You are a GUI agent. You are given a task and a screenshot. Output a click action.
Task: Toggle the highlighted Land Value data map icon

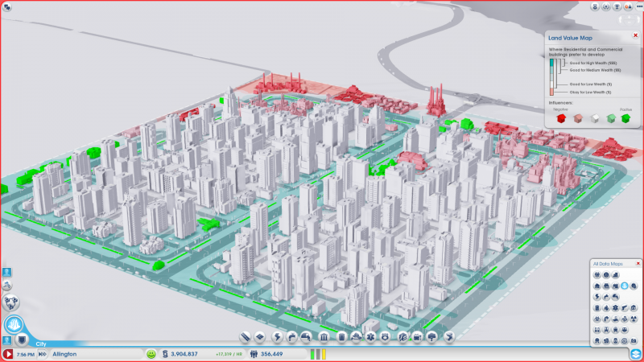(624, 286)
